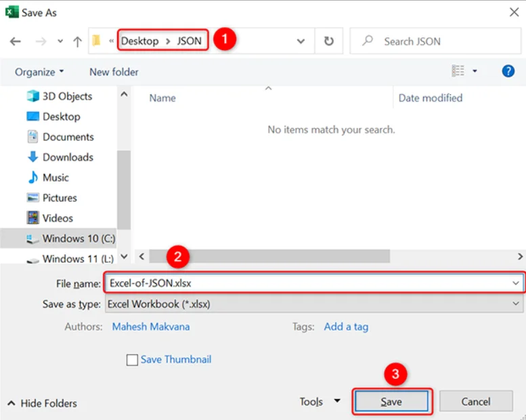The image size is (526, 420).
Task: Cancel the Save As dialog
Action: [x=475, y=402]
